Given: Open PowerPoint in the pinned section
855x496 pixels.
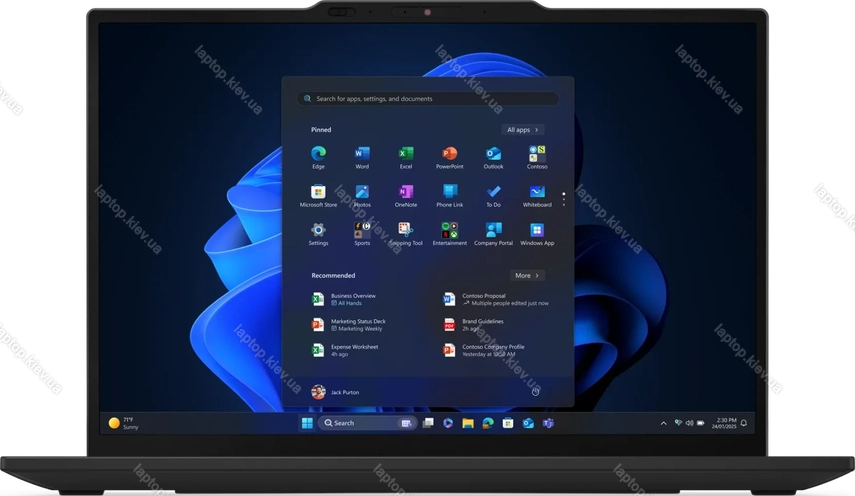Looking at the screenshot, I should point(449,154).
